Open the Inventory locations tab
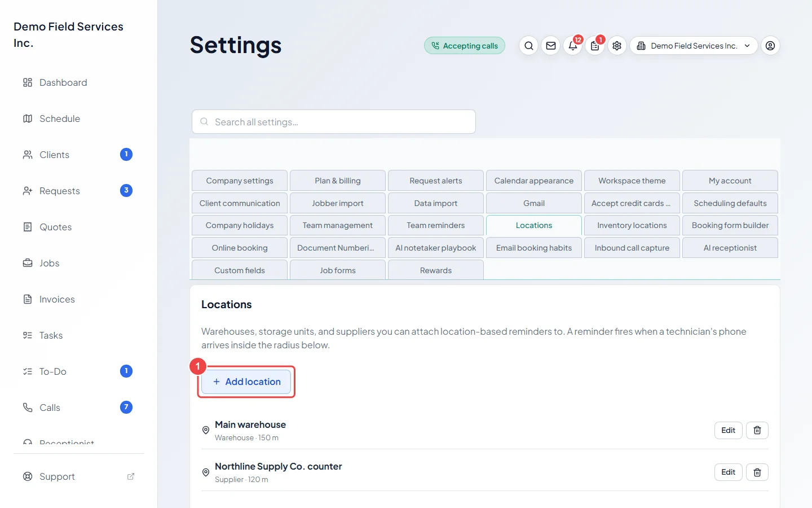812x508 pixels. [x=632, y=225]
